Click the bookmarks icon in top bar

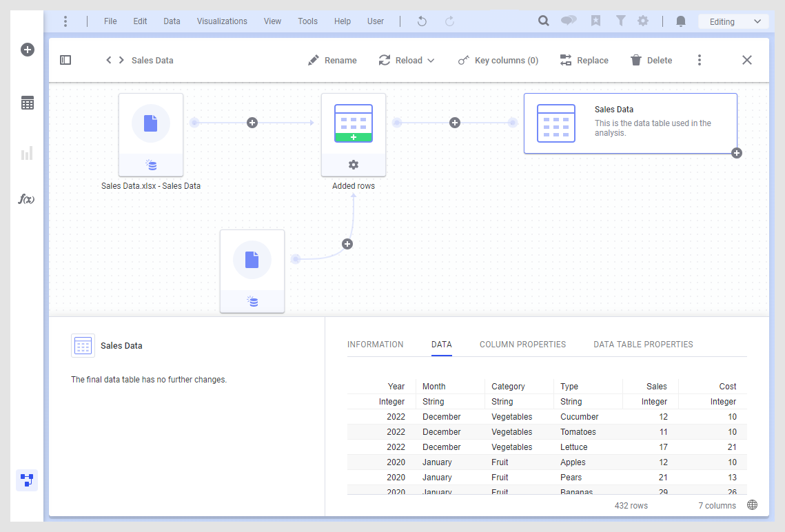coord(595,21)
